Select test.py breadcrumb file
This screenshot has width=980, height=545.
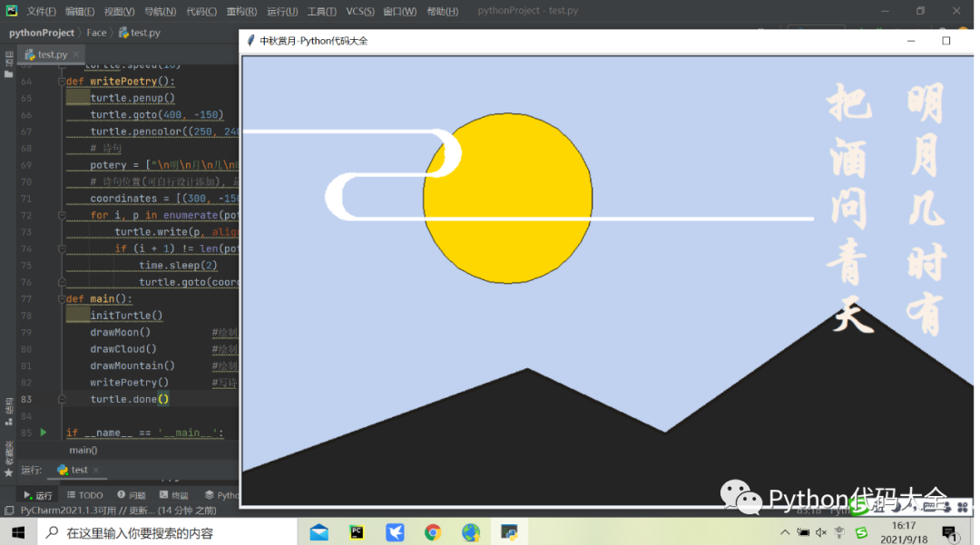(x=140, y=33)
